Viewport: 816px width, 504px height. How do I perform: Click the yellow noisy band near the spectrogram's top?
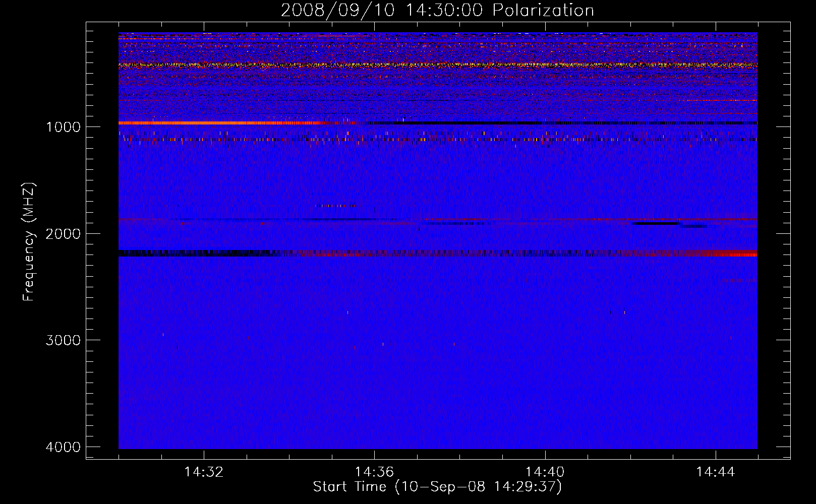(x=438, y=65)
